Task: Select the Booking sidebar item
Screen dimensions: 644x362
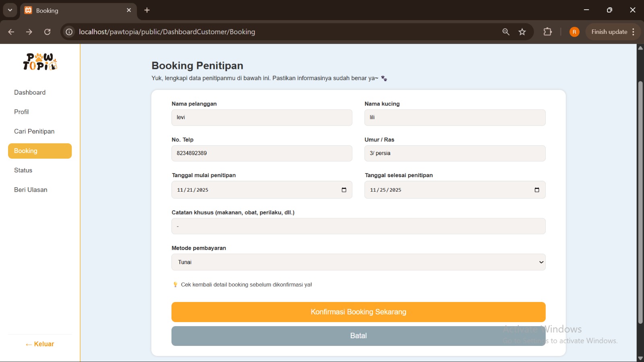Action: [x=40, y=151]
